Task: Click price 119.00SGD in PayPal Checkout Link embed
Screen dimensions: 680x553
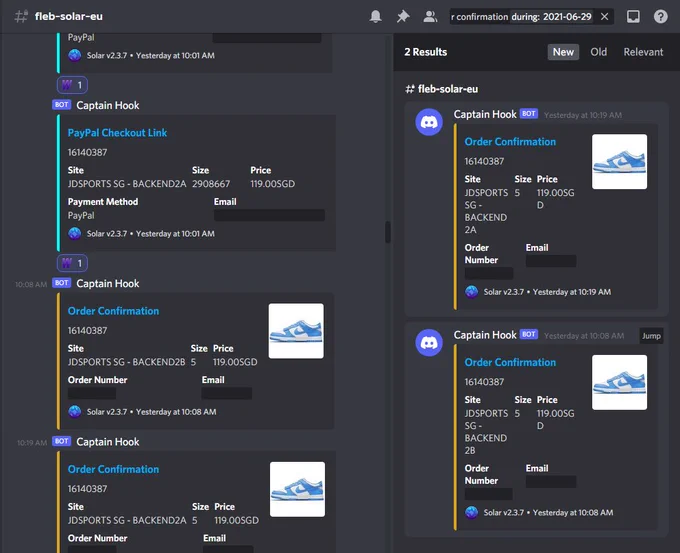Action: coord(272,184)
